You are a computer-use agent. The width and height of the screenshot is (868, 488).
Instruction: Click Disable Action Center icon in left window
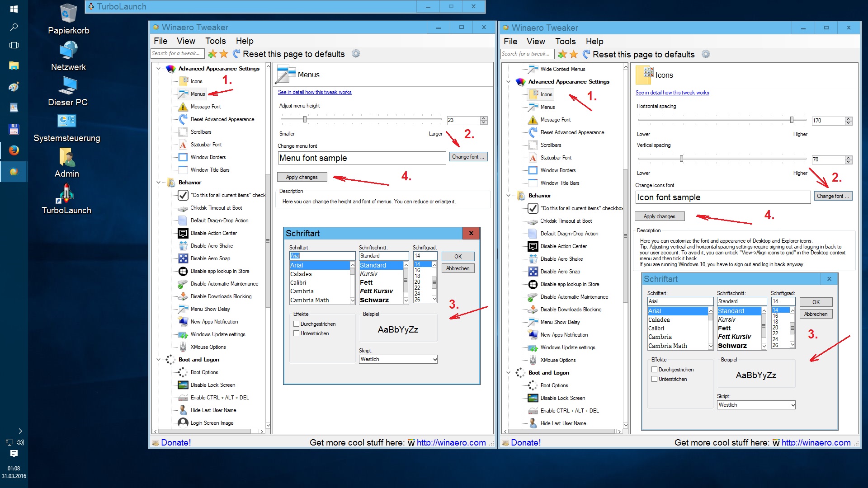[x=183, y=233]
